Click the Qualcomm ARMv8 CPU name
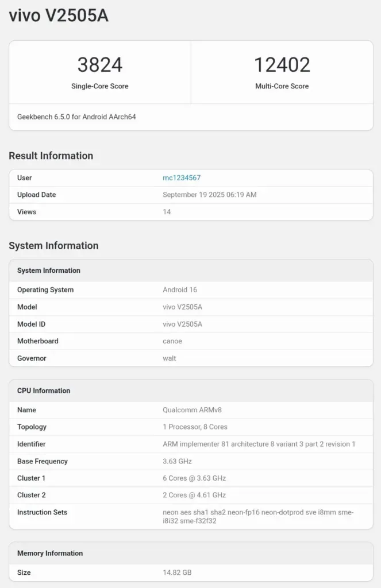 (x=192, y=410)
